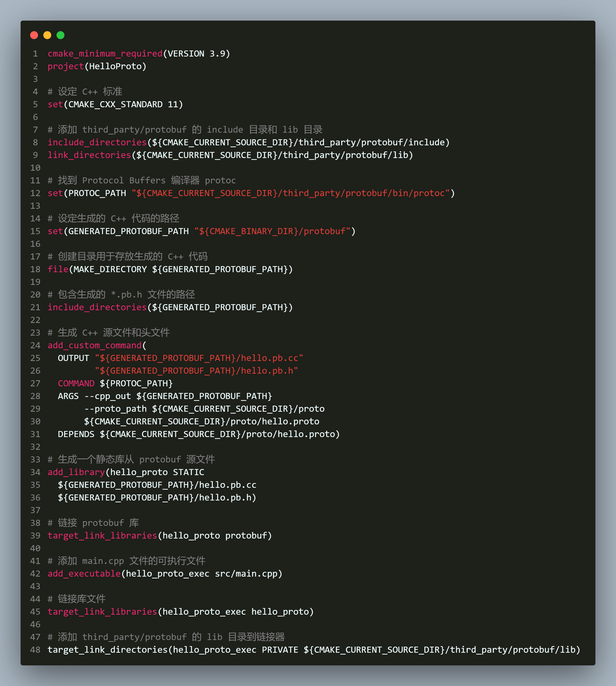Viewport: 616px width, 686px height.
Task: Click the set(GENERATED_PROTOBUF_PATH line
Action: 202,231
